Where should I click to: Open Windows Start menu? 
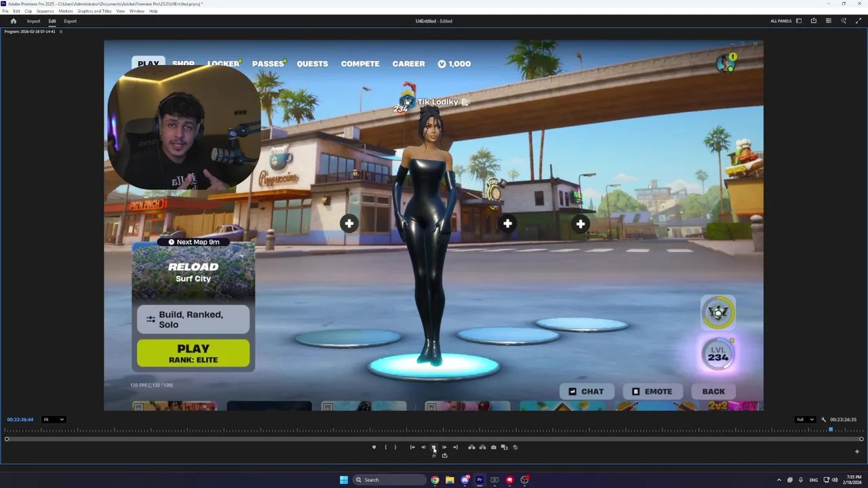[x=344, y=480]
